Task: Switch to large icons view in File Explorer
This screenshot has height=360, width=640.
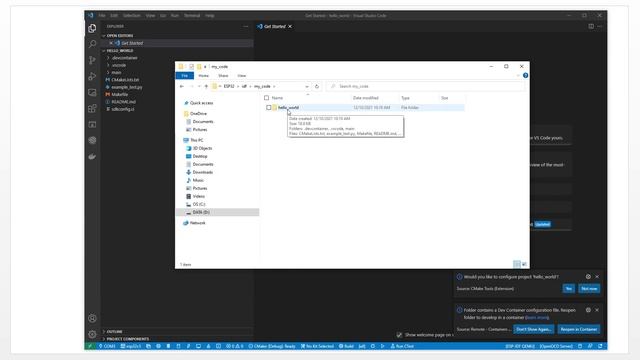Action: (x=524, y=264)
